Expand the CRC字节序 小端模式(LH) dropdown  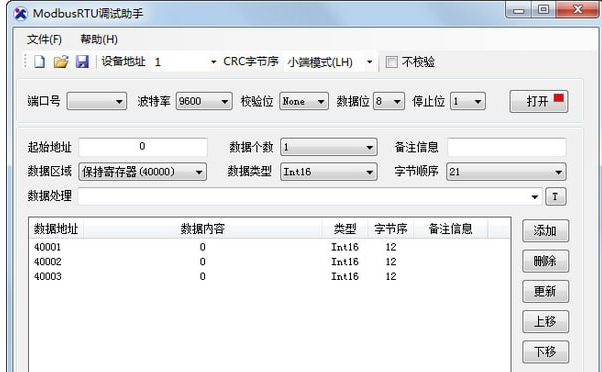point(369,62)
